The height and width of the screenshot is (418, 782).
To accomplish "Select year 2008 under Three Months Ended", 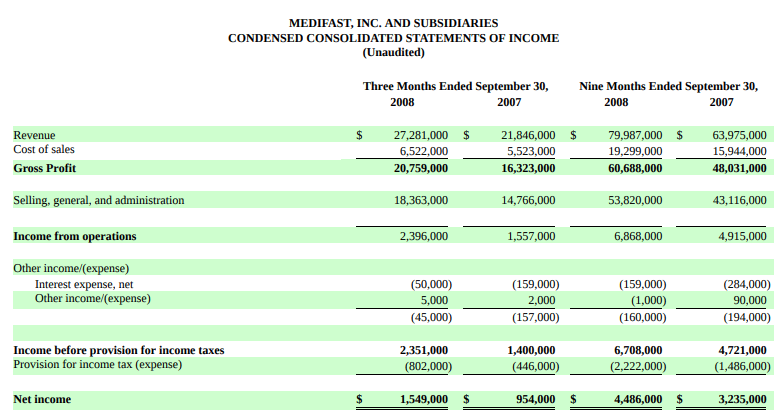I will pyautogui.click(x=402, y=102).
